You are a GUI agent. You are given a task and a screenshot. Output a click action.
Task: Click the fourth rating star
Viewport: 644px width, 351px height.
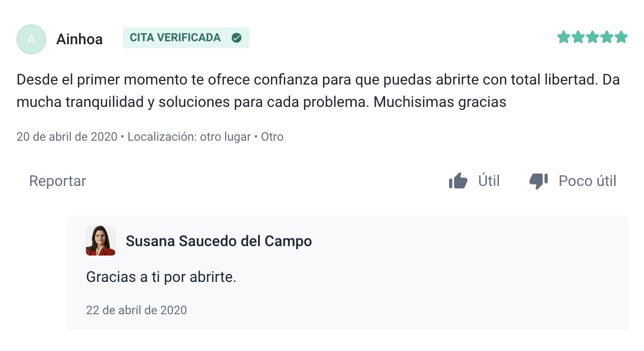click(x=607, y=37)
